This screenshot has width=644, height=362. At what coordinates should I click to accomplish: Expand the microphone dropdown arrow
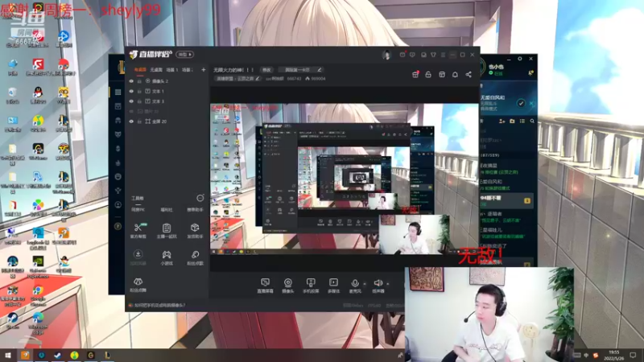365,284
